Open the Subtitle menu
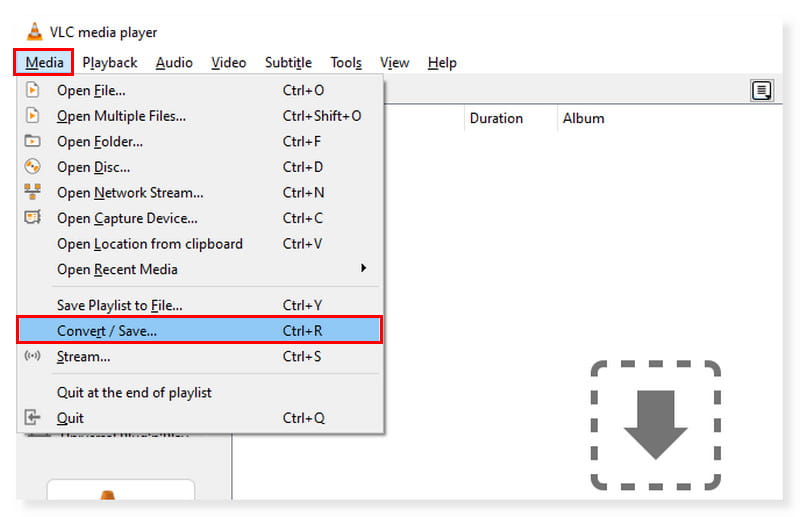Screen dimensions: 800x517 (288, 62)
